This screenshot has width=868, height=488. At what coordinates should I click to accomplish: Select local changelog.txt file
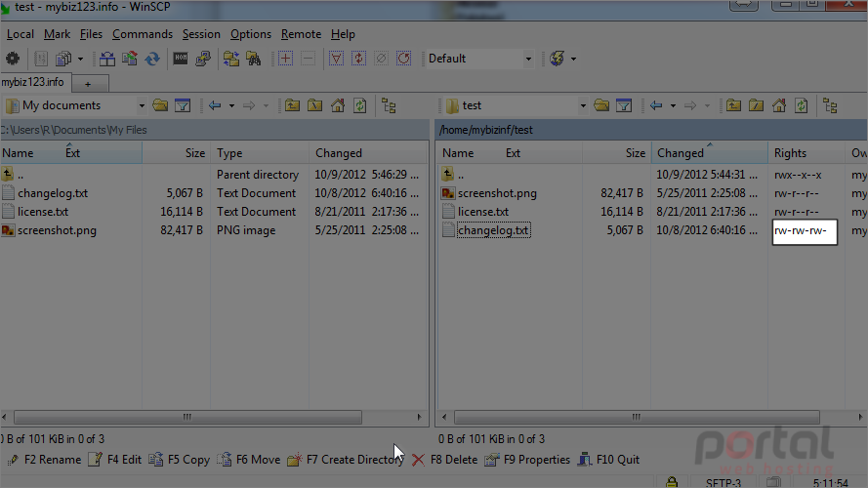click(53, 193)
